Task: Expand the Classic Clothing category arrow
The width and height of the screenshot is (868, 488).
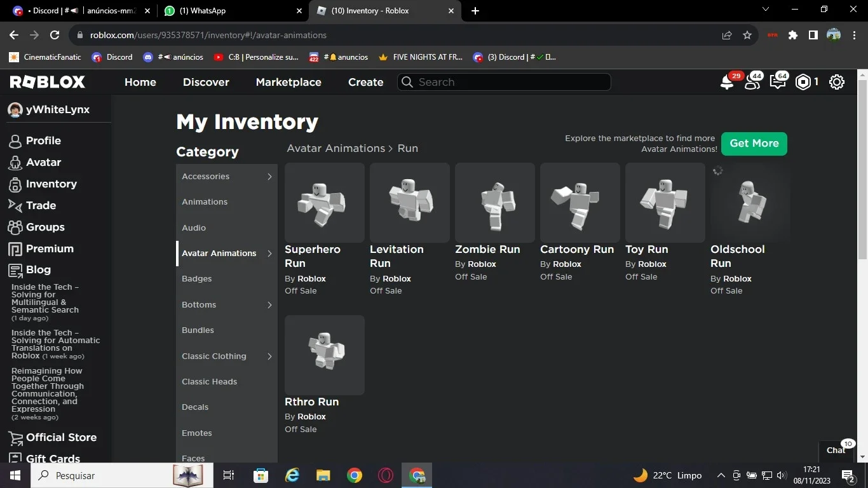Action: pos(269,356)
